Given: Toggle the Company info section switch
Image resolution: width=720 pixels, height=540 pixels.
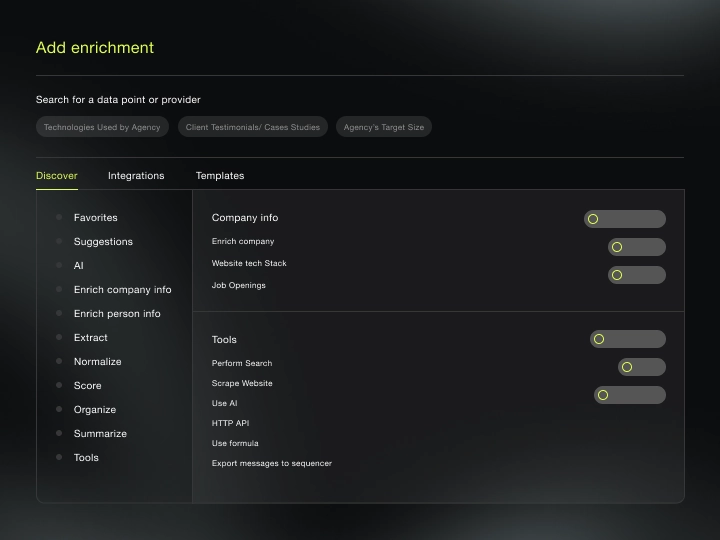Looking at the screenshot, I should point(624,219).
